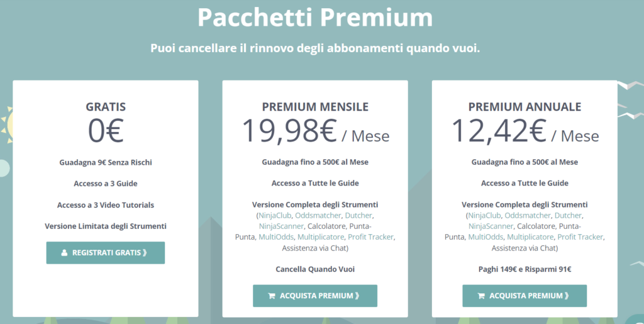Follow the Dutcher link in Premium Annuale
Image resolution: width=644 pixels, height=324 pixels.
[568, 215]
